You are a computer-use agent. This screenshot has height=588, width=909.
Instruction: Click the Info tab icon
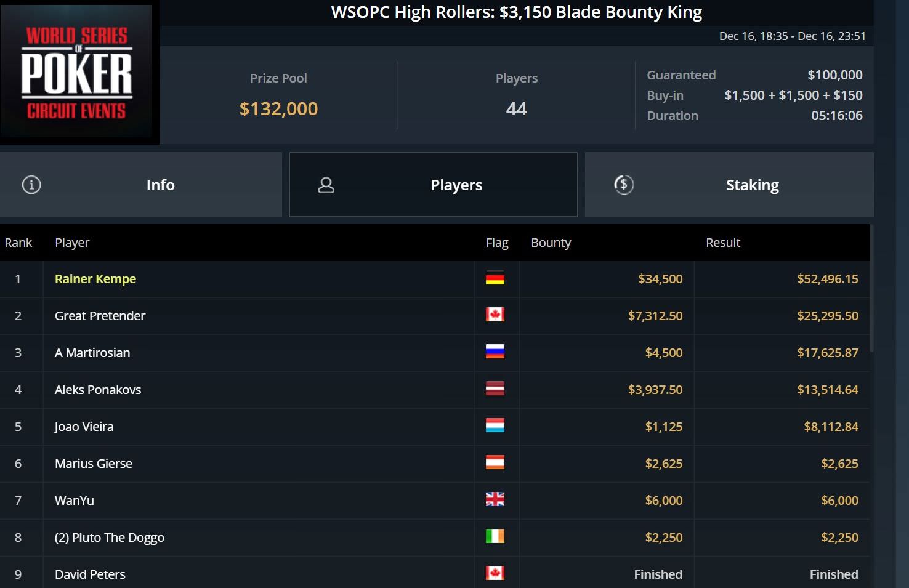coord(31,185)
